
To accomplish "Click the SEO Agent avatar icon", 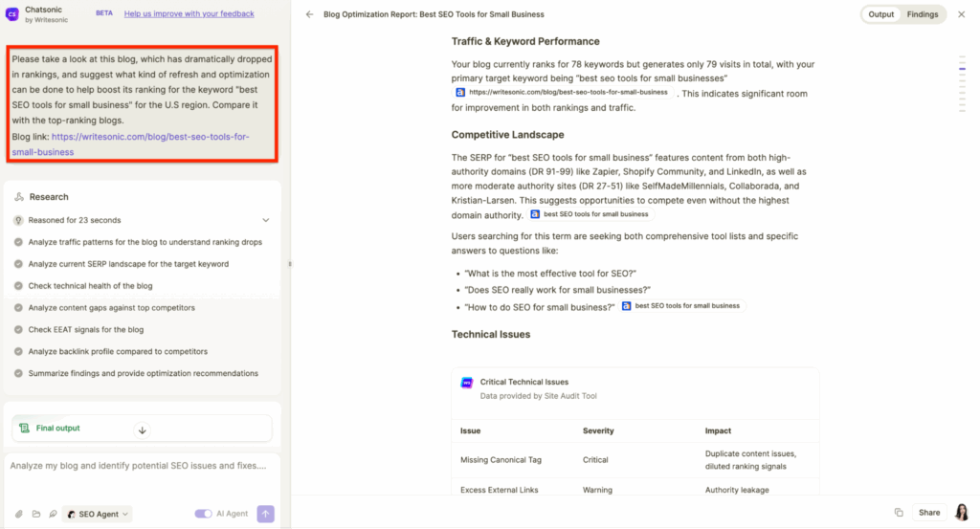I will (71, 514).
